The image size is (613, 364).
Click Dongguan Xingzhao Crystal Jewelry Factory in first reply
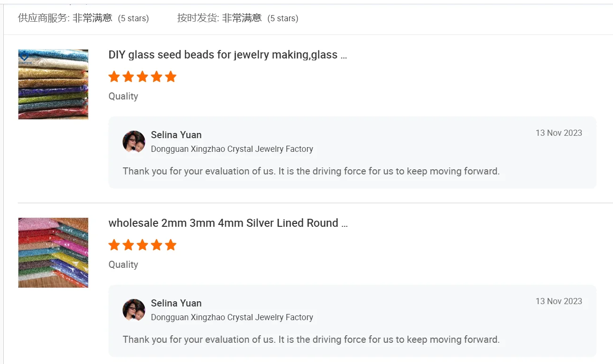coord(232,149)
